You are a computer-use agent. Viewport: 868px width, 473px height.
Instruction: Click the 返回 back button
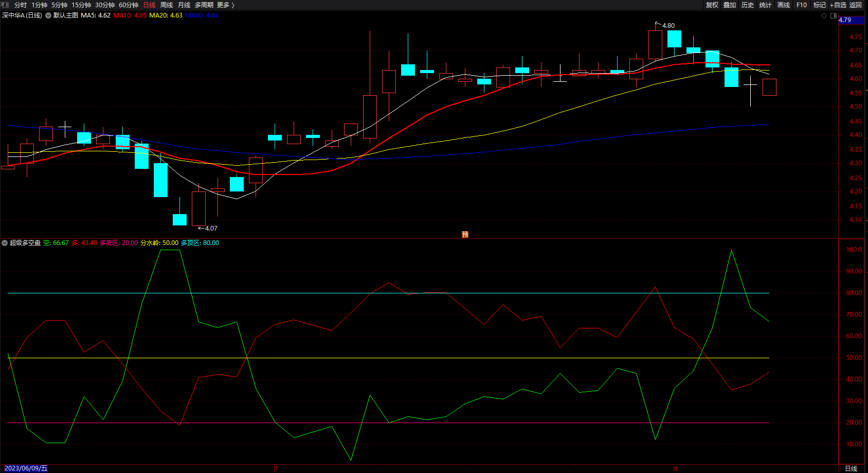point(855,5)
